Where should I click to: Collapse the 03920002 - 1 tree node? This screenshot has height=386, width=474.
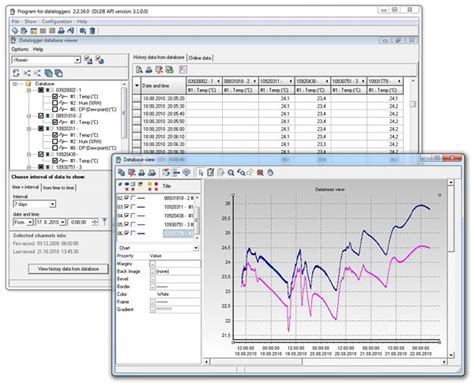point(29,90)
